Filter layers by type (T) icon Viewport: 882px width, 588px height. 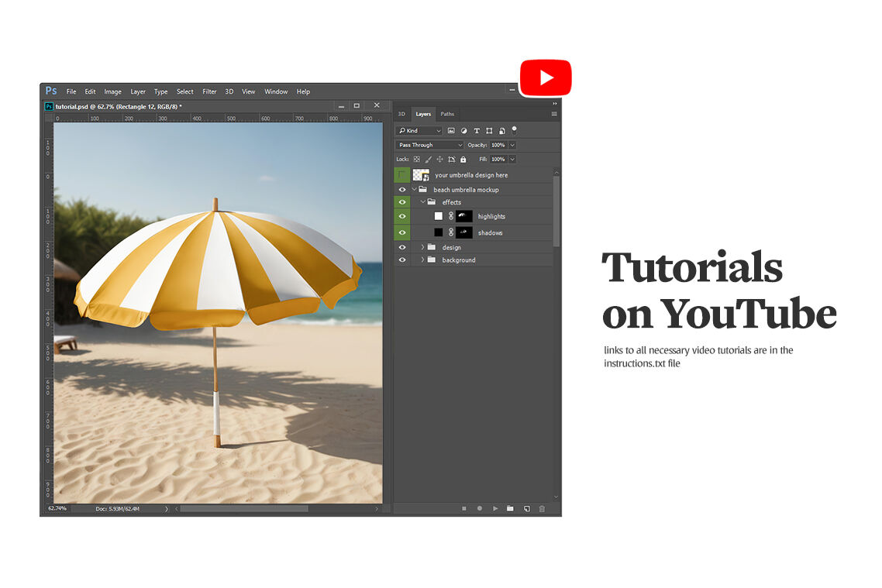tap(477, 131)
